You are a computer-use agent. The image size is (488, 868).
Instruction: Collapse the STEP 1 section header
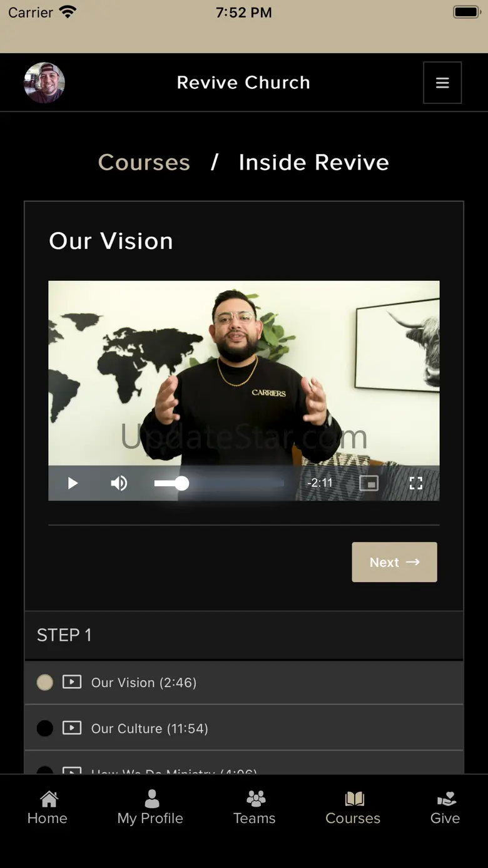point(244,635)
